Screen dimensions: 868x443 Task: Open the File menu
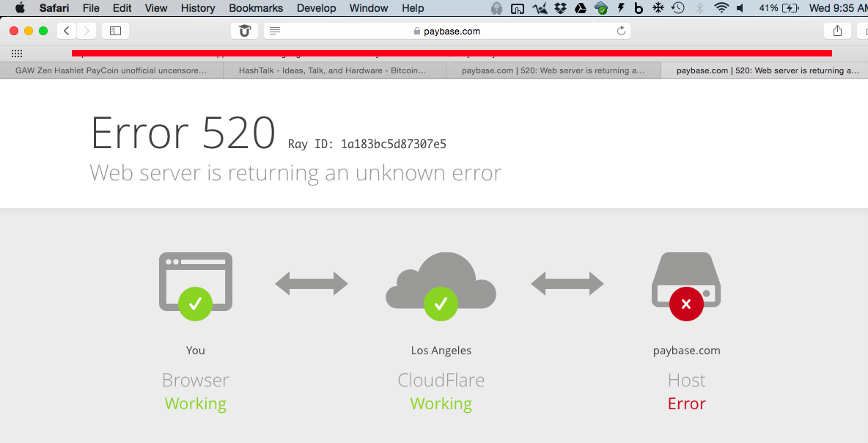[91, 8]
